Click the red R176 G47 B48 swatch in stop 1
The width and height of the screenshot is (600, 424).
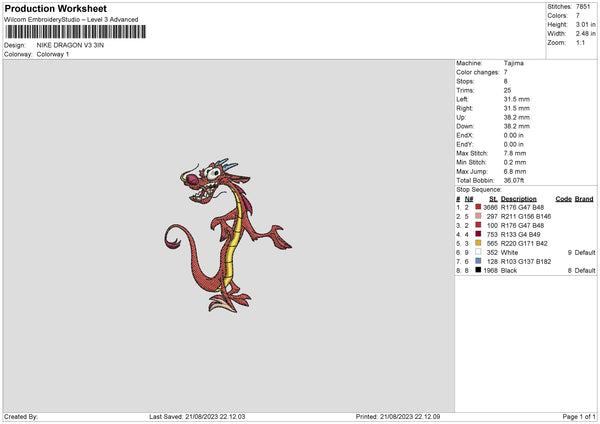tap(478, 207)
